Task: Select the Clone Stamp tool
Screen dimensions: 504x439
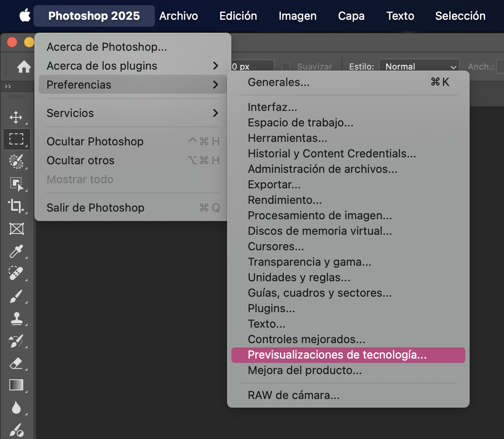Action: [x=16, y=319]
